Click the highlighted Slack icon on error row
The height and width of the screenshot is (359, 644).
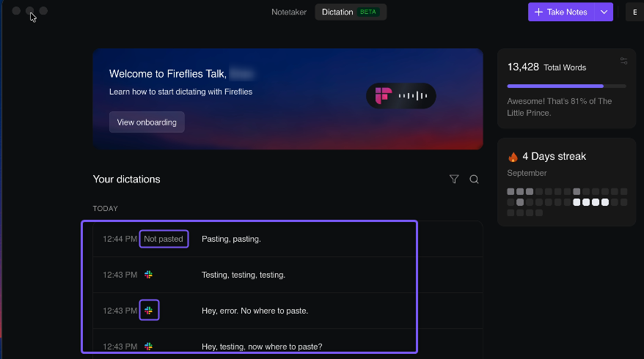coord(149,311)
